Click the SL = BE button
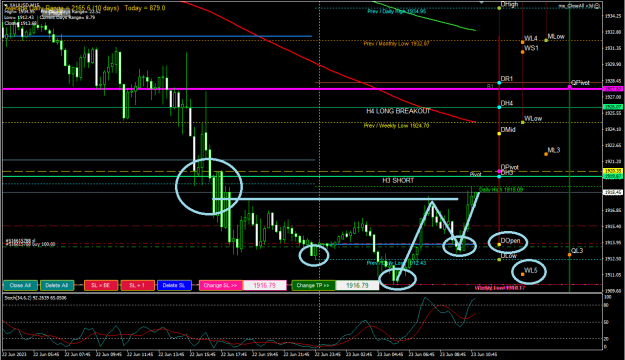This screenshot has height=360, width=625. pos(101,285)
